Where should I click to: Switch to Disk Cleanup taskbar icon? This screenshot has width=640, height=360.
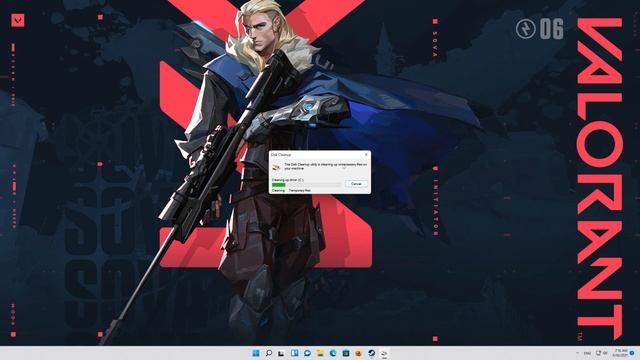click(384, 353)
